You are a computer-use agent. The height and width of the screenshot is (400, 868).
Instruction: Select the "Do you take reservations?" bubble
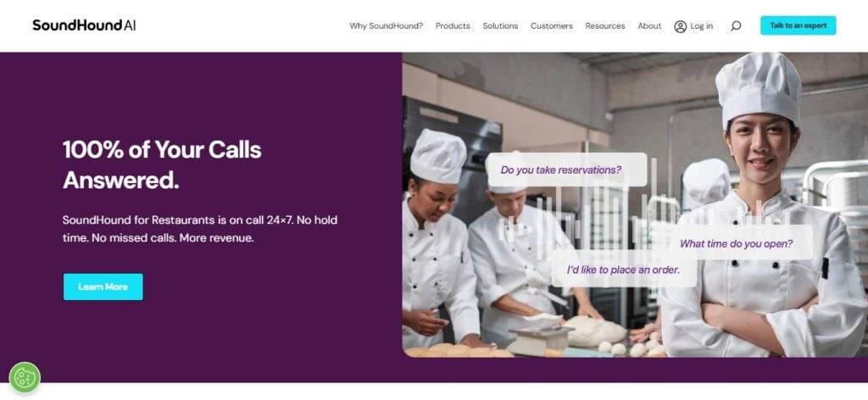coord(565,169)
